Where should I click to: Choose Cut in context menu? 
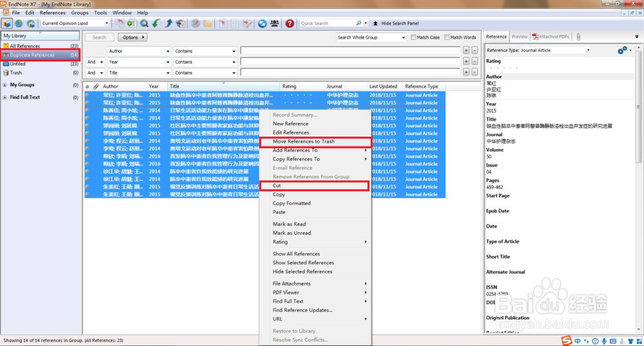point(314,186)
